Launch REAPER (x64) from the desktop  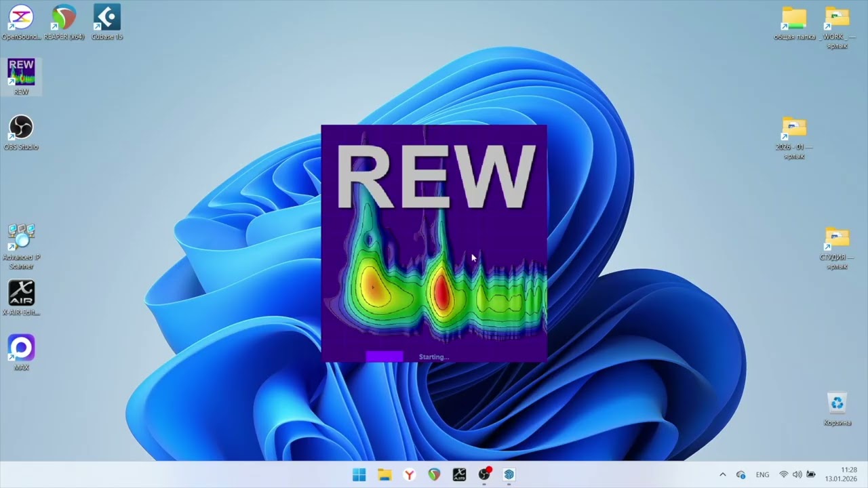[64, 22]
